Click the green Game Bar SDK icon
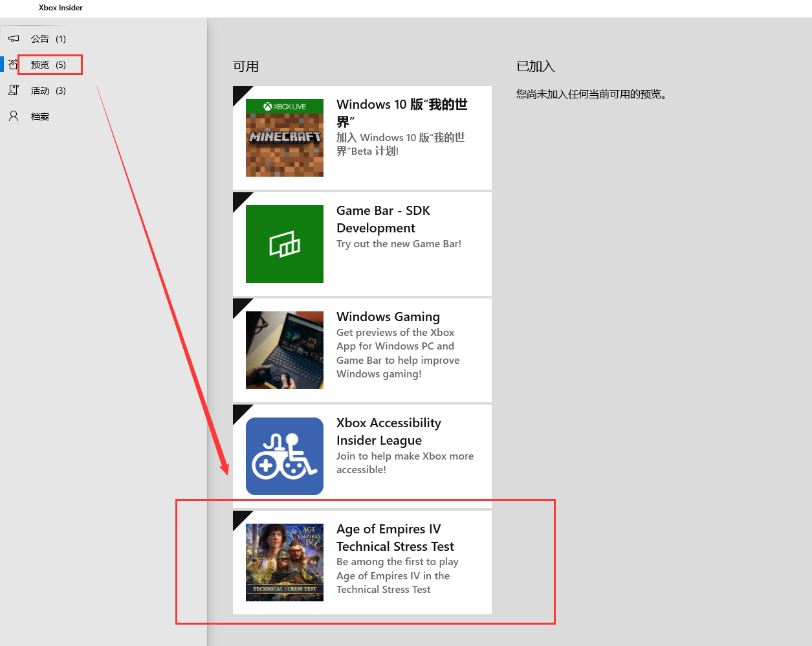 coord(285,244)
